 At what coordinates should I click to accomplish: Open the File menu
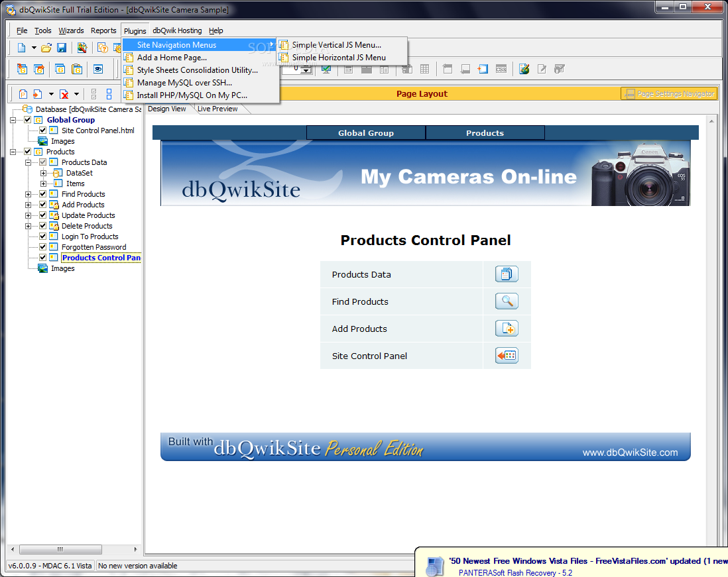(22, 30)
